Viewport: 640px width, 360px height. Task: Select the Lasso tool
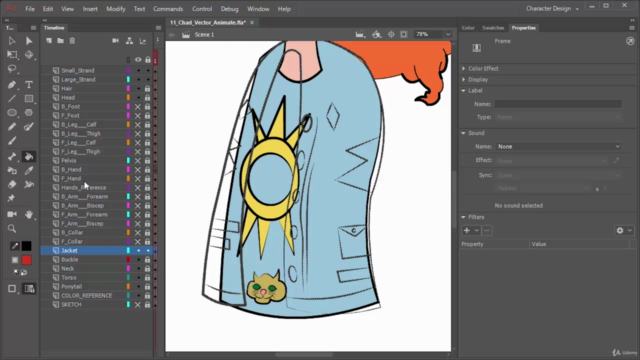click(x=12, y=69)
